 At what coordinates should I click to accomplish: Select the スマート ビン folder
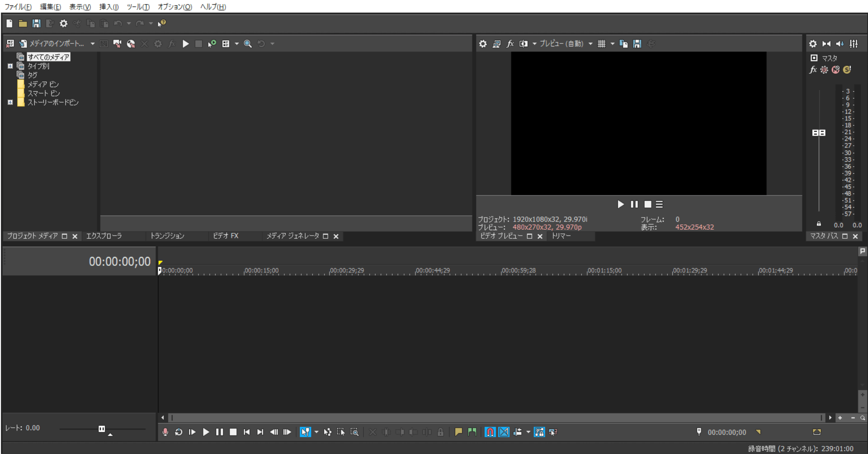point(43,93)
